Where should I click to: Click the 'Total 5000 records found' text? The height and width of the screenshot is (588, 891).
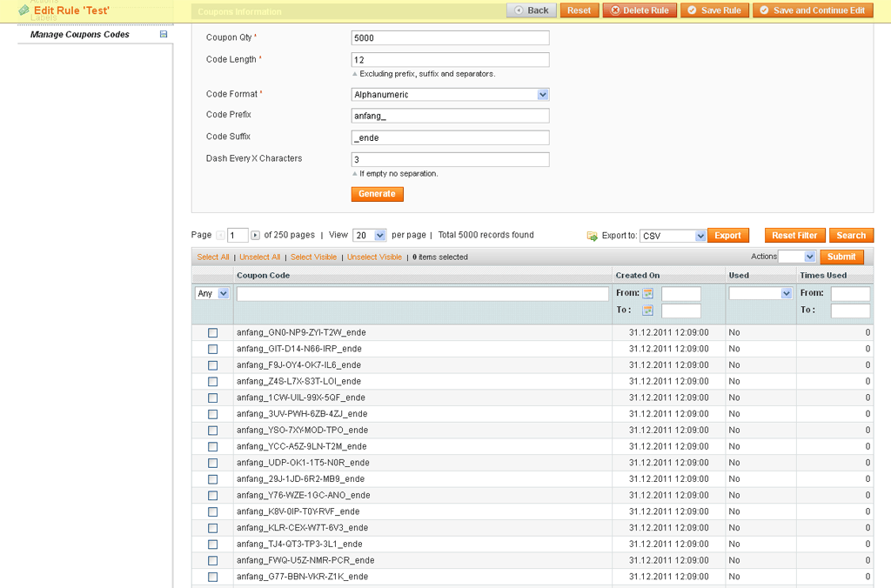click(x=486, y=235)
